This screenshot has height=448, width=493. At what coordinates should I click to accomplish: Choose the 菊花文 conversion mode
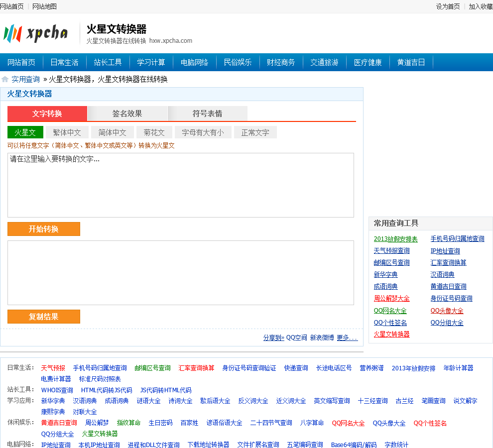pos(154,132)
